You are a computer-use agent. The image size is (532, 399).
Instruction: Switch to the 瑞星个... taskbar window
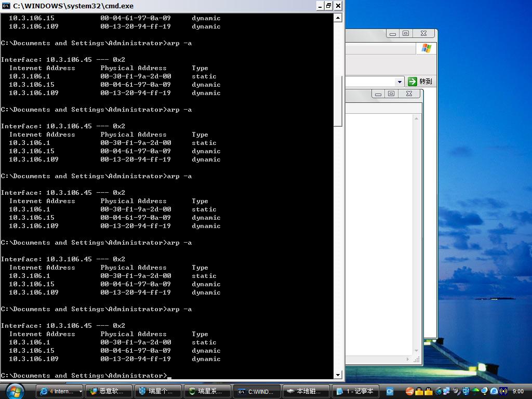158,392
